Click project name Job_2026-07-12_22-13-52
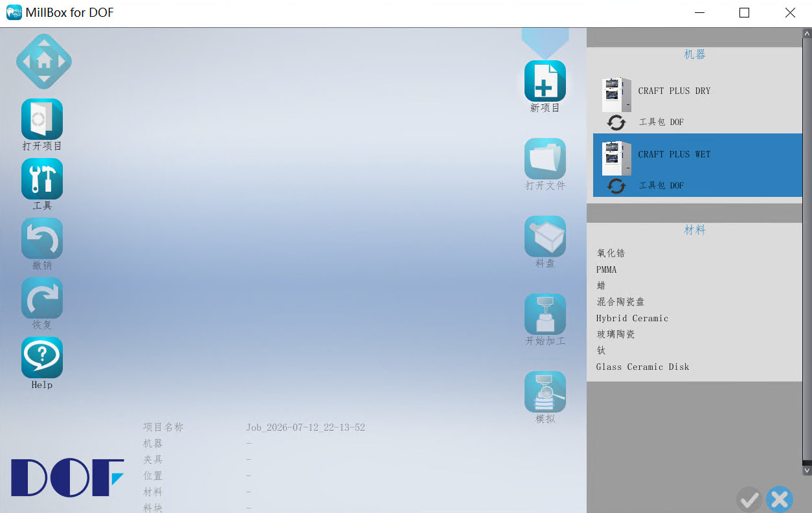This screenshot has height=513, width=812. tap(306, 427)
